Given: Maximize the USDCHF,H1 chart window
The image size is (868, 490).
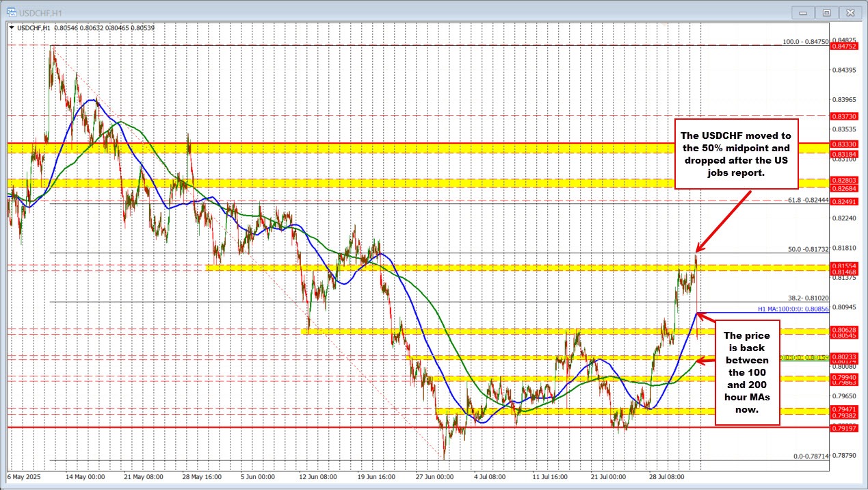Looking at the screenshot, I should [x=826, y=12].
